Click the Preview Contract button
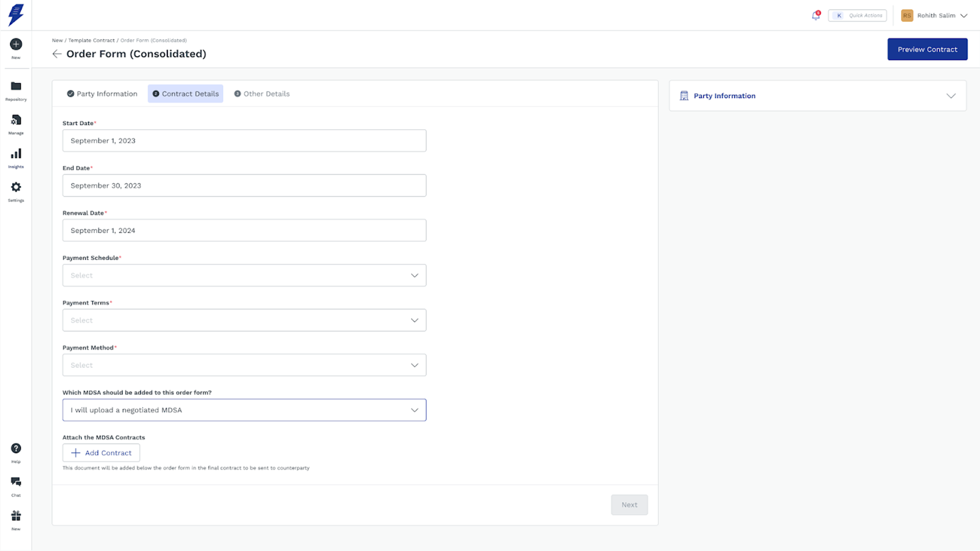Viewport: 980px width, 551px height. pos(927,50)
